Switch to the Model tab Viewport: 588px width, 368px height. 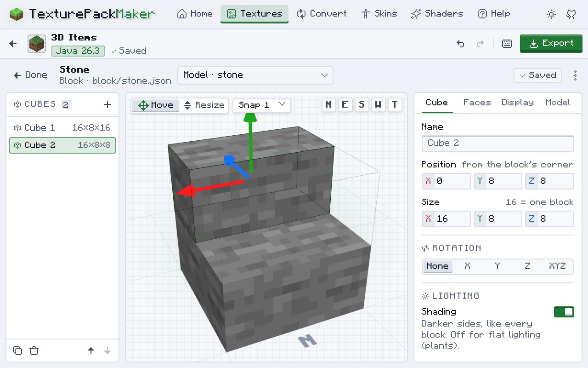(x=558, y=103)
